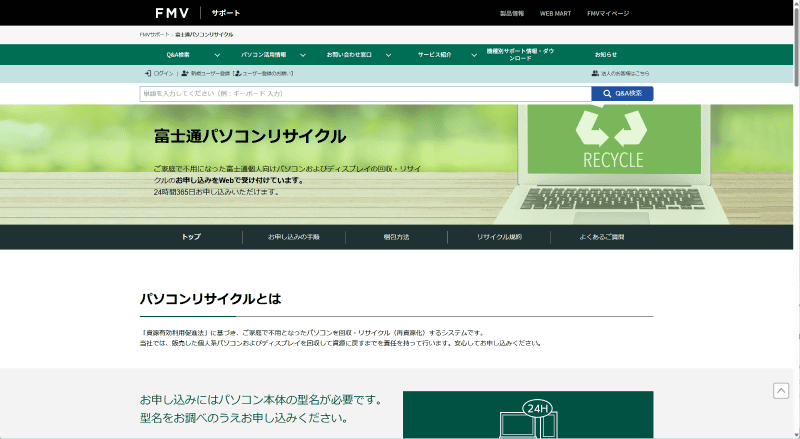Open 製品情報 in top bar
This screenshot has height=439, width=800.
(512, 13)
